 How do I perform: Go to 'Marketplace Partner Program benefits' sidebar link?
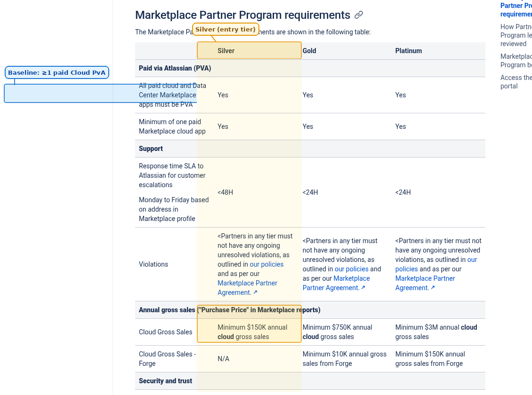tap(516, 61)
